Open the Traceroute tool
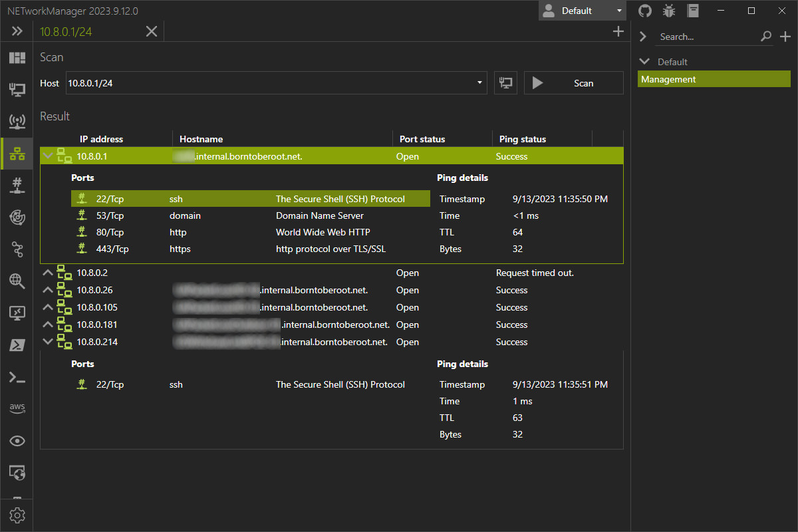The height and width of the screenshot is (532, 798). 17,249
